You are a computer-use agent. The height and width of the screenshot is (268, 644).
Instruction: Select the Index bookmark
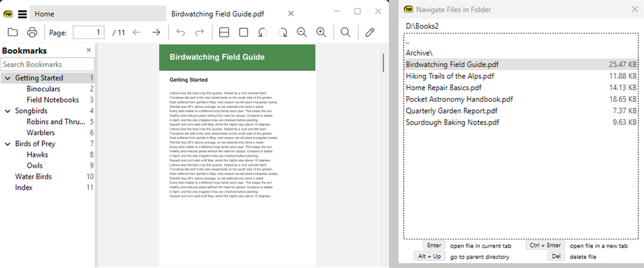tap(24, 188)
